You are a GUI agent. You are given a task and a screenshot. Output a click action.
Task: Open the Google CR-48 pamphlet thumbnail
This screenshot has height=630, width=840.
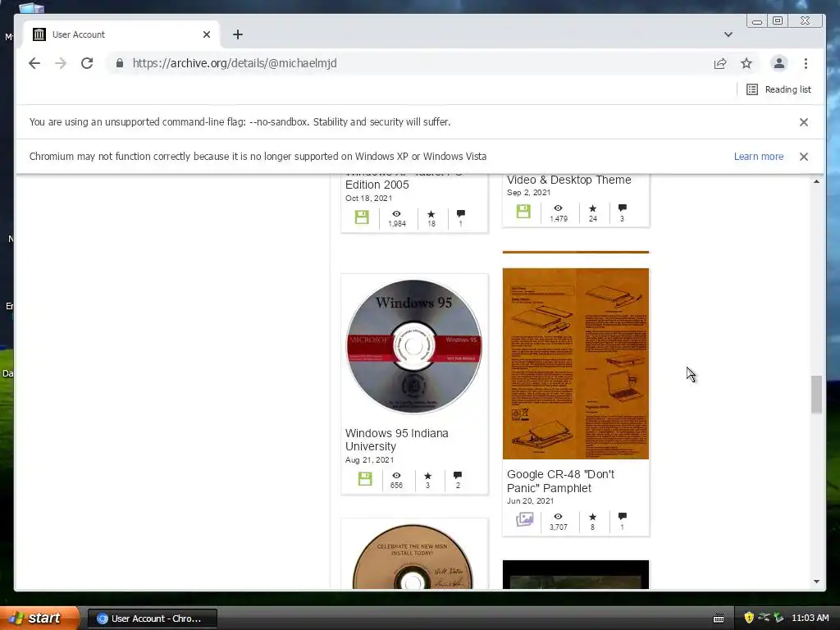[x=575, y=363]
